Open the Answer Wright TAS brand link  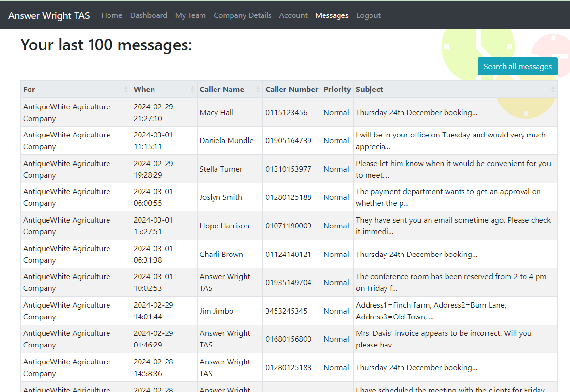49,15
